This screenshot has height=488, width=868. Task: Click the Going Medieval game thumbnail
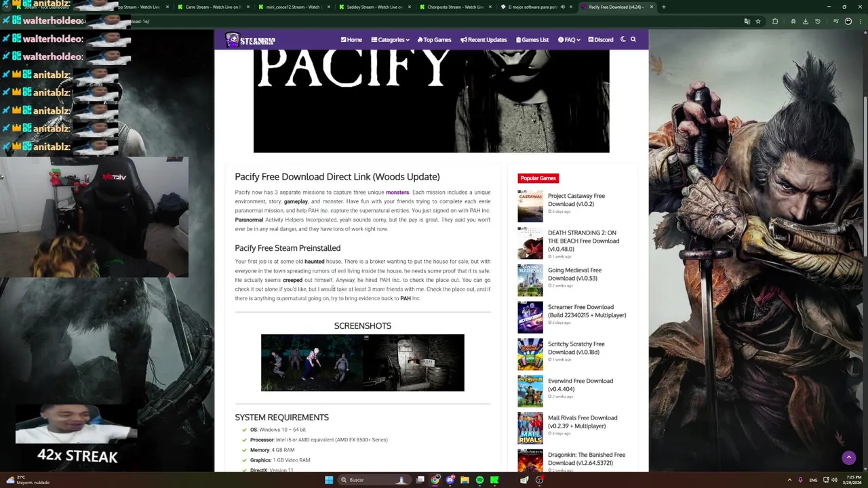click(x=530, y=280)
